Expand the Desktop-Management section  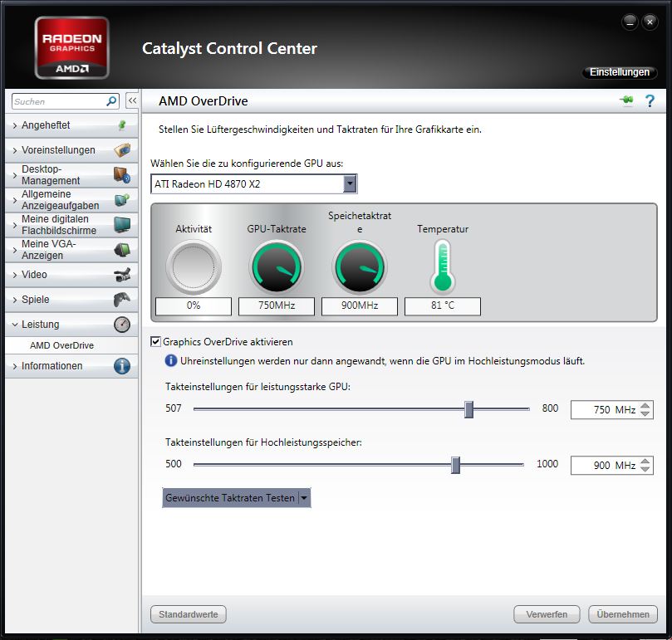point(15,175)
